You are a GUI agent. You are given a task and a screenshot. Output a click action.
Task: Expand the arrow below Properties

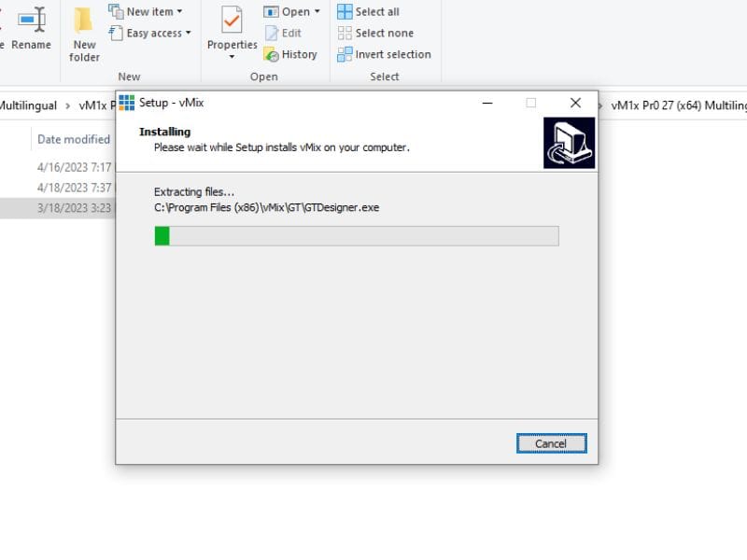click(x=232, y=57)
